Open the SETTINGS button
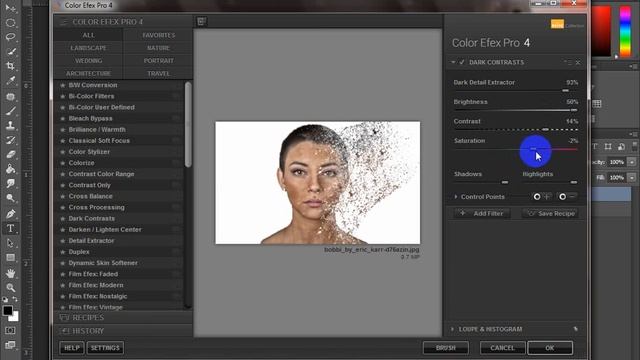This screenshot has height=360, width=640. 105,348
